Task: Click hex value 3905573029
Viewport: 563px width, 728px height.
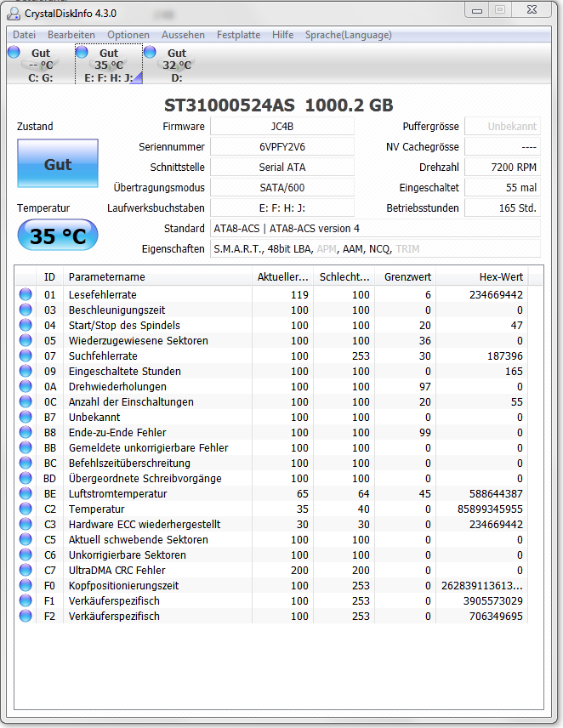Action: 493,601
